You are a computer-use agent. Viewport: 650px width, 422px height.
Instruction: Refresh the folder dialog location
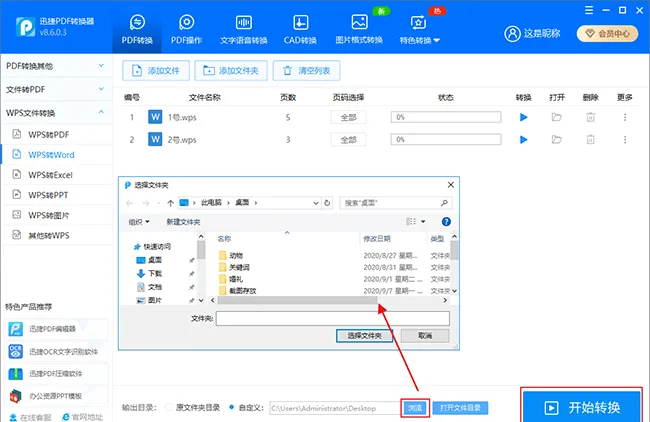coord(327,203)
